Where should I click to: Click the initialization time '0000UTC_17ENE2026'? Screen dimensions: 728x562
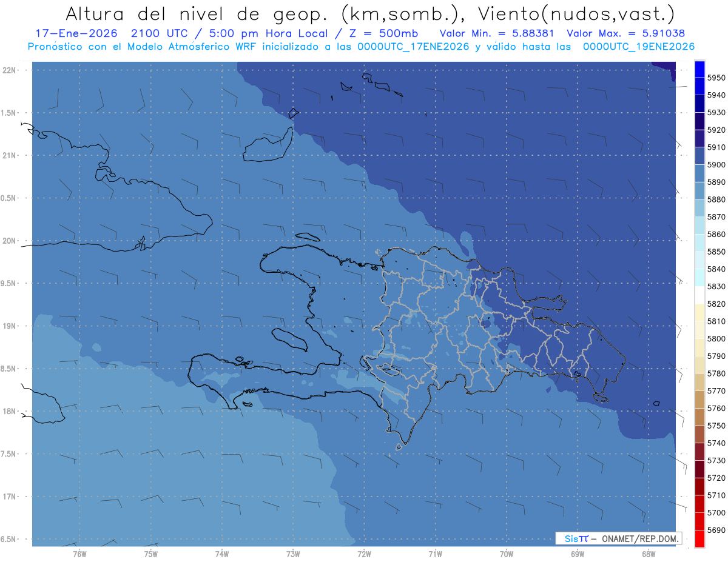[414, 47]
